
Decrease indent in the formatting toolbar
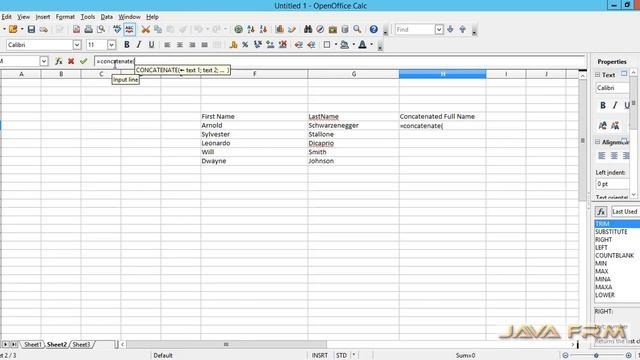[x=299, y=45]
